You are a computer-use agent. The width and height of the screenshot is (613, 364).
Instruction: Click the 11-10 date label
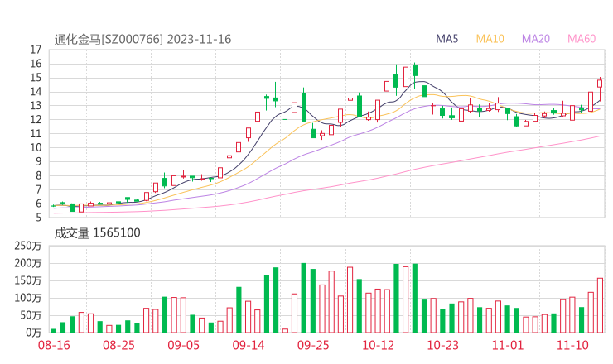[x=572, y=345]
